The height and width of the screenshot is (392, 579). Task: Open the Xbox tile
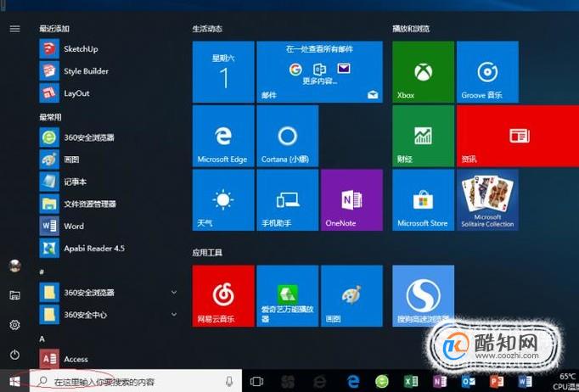pyautogui.click(x=423, y=72)
